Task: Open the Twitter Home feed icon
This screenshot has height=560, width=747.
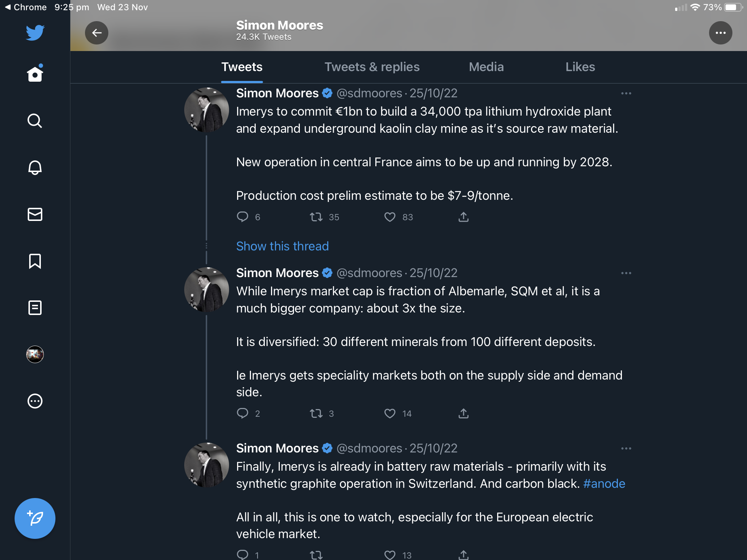Action: click(x=35, y=74)
